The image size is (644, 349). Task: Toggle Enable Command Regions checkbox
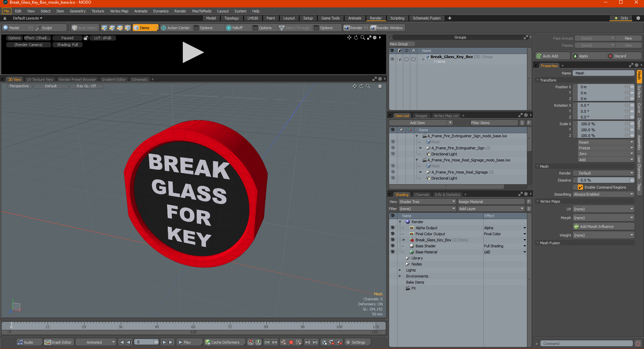point(580,187)
